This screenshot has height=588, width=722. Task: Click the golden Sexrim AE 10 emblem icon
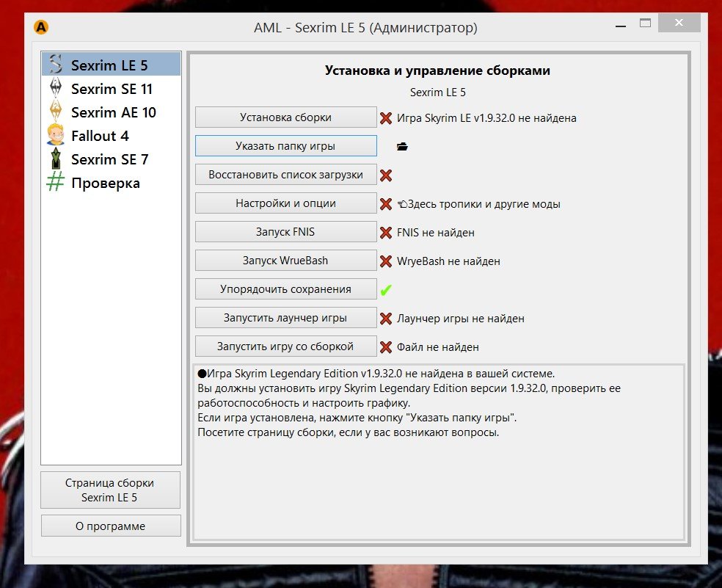tap(55, 112)
